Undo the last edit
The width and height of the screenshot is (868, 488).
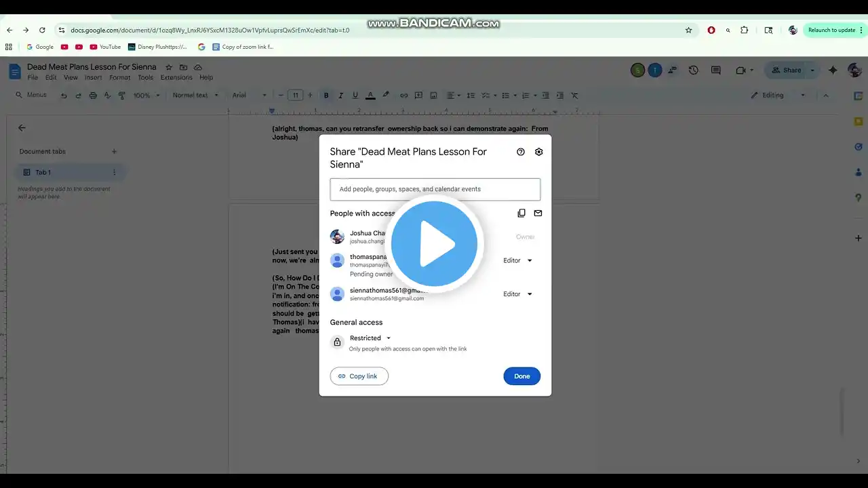pyautogui.click(x=64, y=96)
